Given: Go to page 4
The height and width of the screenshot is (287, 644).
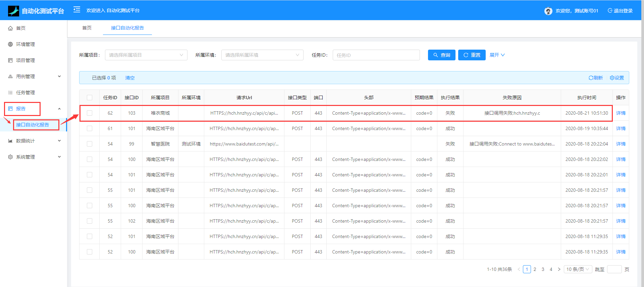Looking at the screenshot, I should click(551, 269).
